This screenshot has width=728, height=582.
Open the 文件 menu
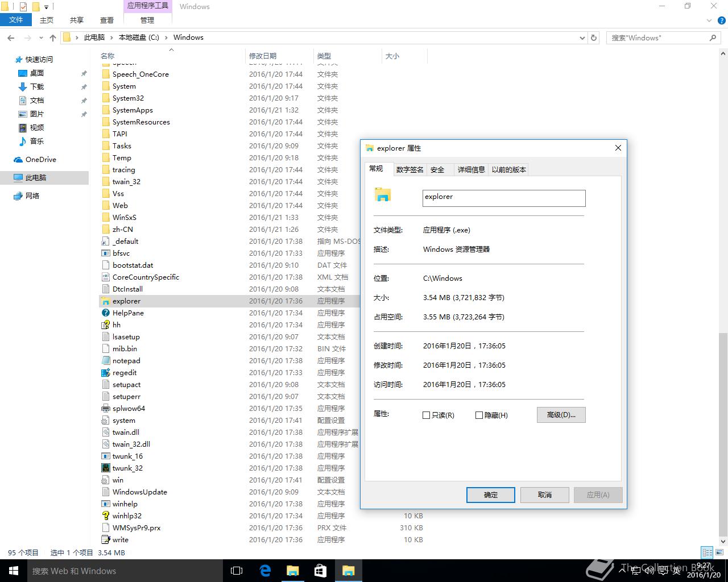(x=16, y=20)
